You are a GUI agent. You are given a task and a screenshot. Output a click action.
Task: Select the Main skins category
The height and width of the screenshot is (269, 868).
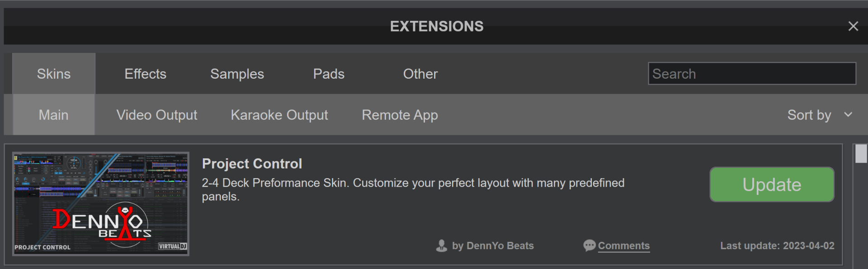(x=53, y=114)
